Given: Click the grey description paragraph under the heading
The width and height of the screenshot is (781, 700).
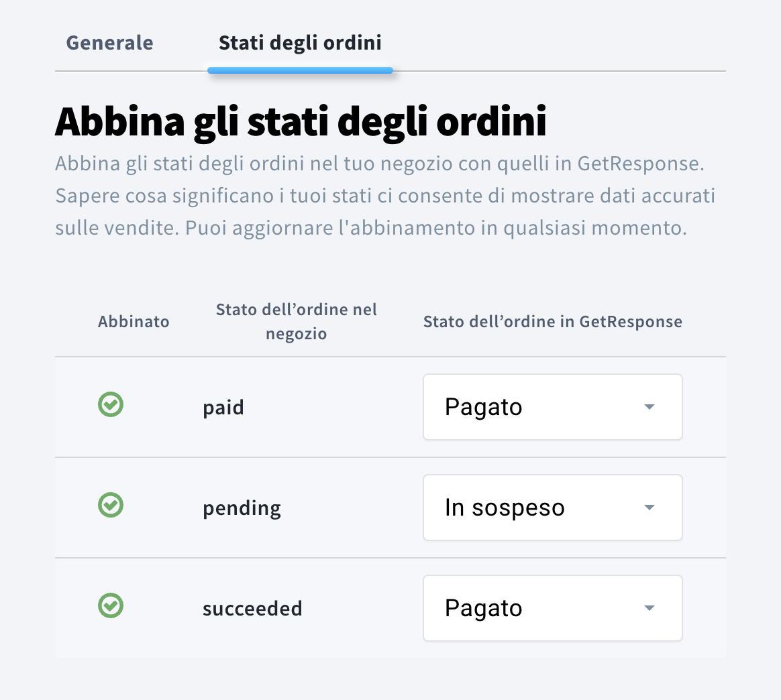Looking at the screenshot, I should pyautogui.click(x=384, y=196).
